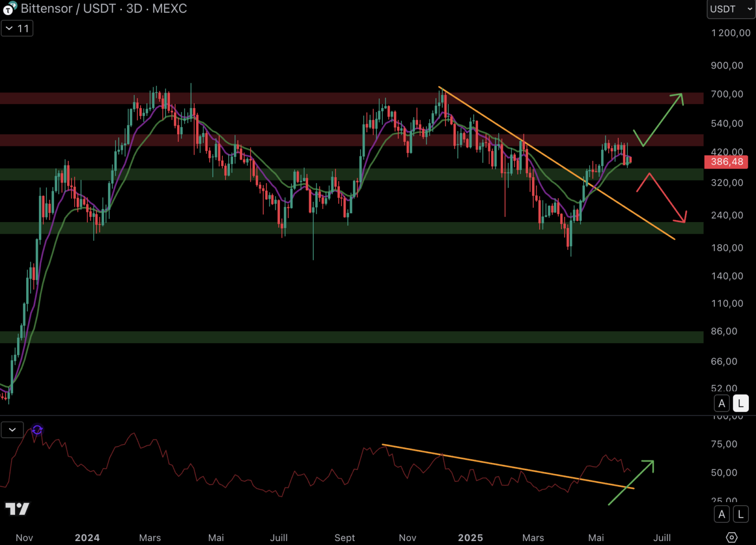Viewport: 756px width, 545px height.
Task: Click the 75,00 RSI axis label
Action: pyautogui.click(x=724, y=444)
